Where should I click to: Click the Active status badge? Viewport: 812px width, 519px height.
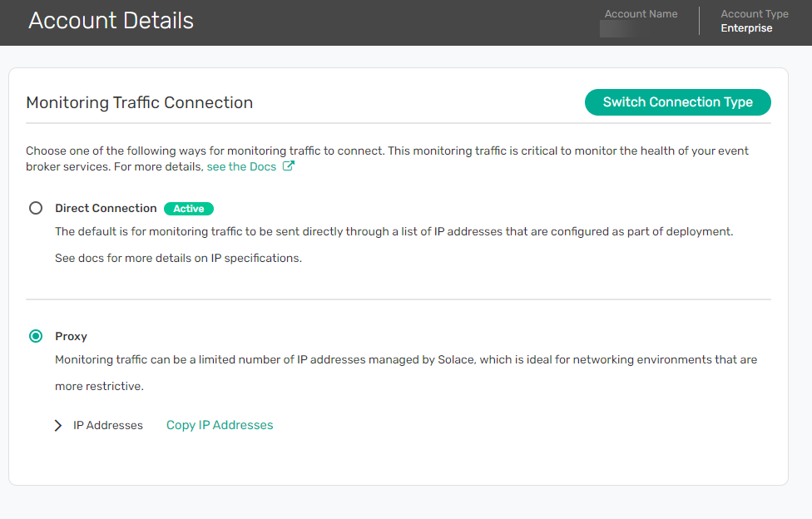click(x=189, y=208)
